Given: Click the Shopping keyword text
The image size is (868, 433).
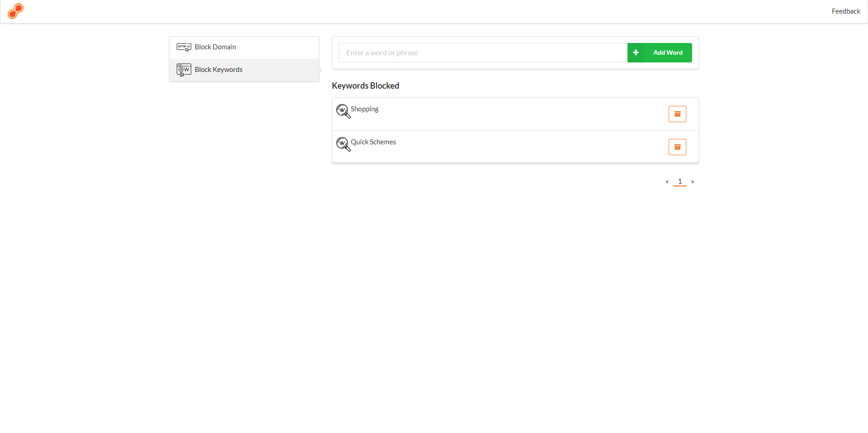Looking at the screenshot, I should click(364, 109).
